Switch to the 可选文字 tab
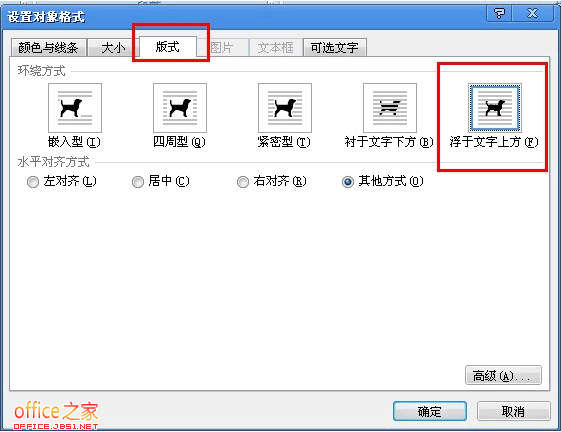Image resolution: width=561 pixels, height=432 pixels. 335,47
